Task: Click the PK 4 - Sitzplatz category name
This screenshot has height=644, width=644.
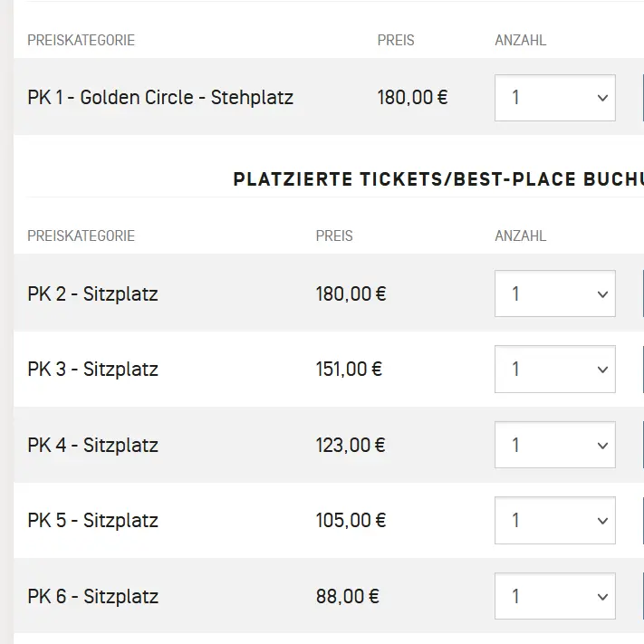Action: click(x=92, y=446)
